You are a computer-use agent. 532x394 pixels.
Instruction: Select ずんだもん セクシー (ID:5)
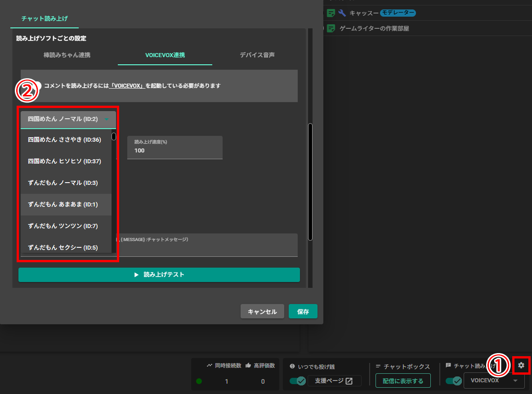(x=66, y=247)
